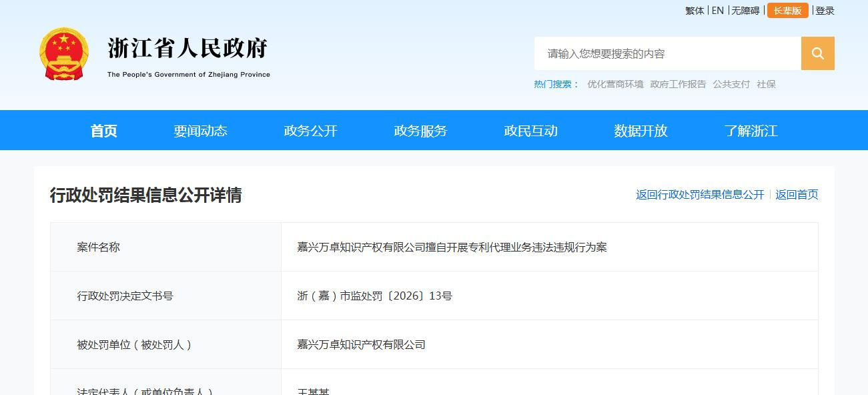Click the 行政处罚决定文书号 label cell
The image size is (868, 395).
[x=165, y=296]
